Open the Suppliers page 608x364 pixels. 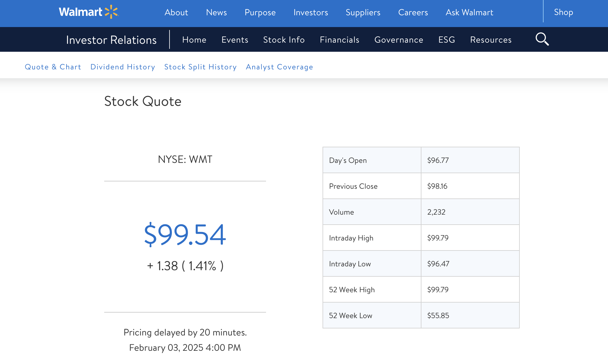click(x=363, y=12)
